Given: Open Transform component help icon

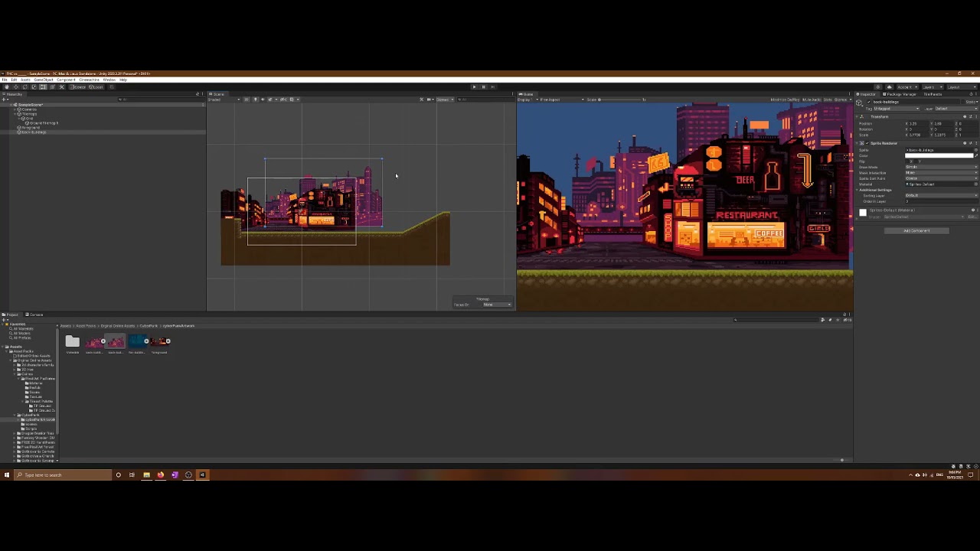Looking at the screenshot, I should [965, 116].
